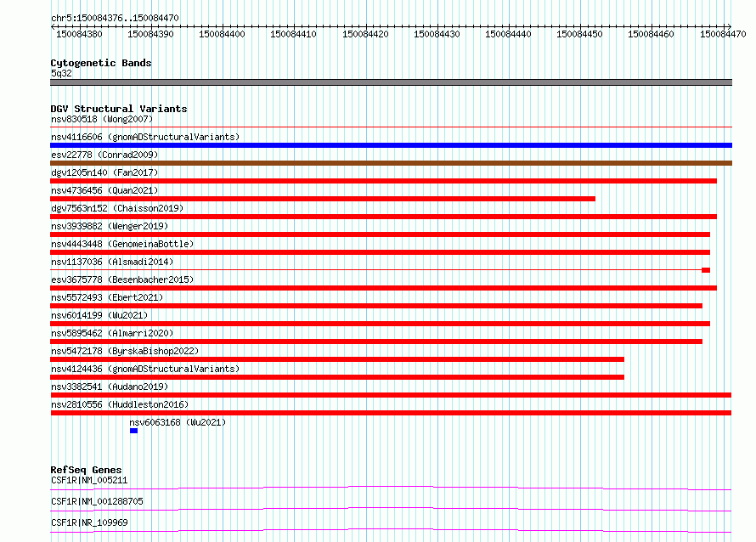Viewport: 756px width, 542px height.
Task: Select nsv6014199 (Wu2021) label
Action: coord(99,315)
